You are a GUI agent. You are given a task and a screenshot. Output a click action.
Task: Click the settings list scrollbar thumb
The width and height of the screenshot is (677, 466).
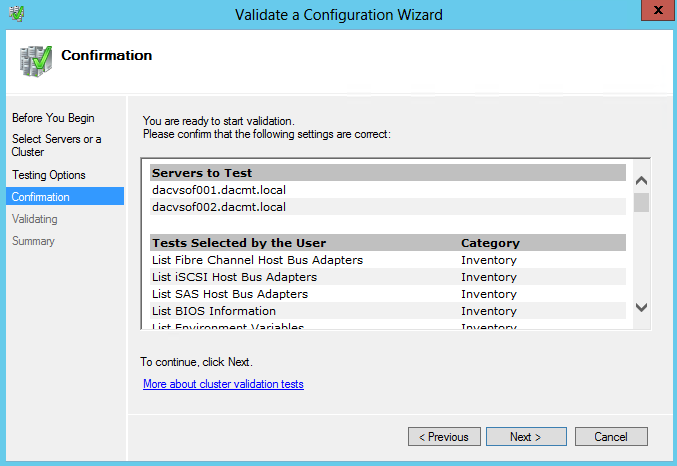pyautogui.click(x=641, y=203)
